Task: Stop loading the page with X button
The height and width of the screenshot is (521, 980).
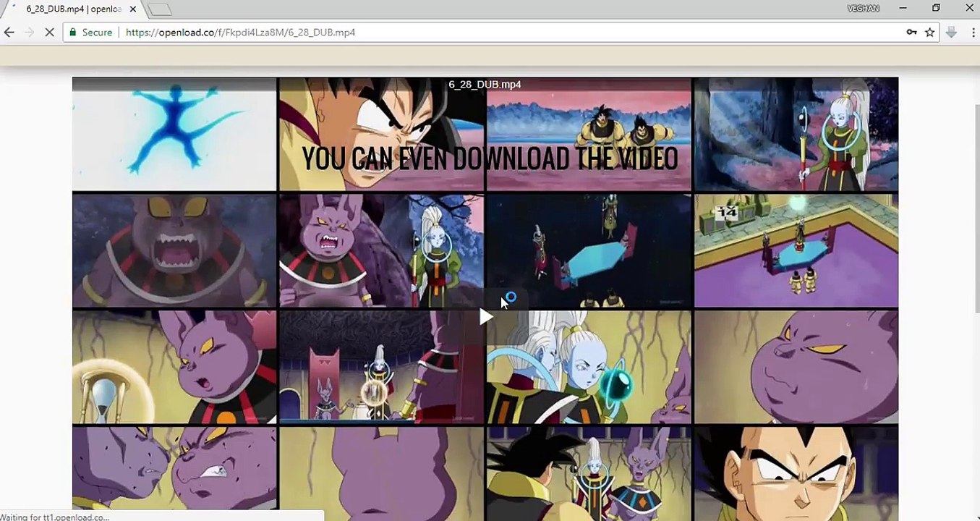Action: click(49, 33)
